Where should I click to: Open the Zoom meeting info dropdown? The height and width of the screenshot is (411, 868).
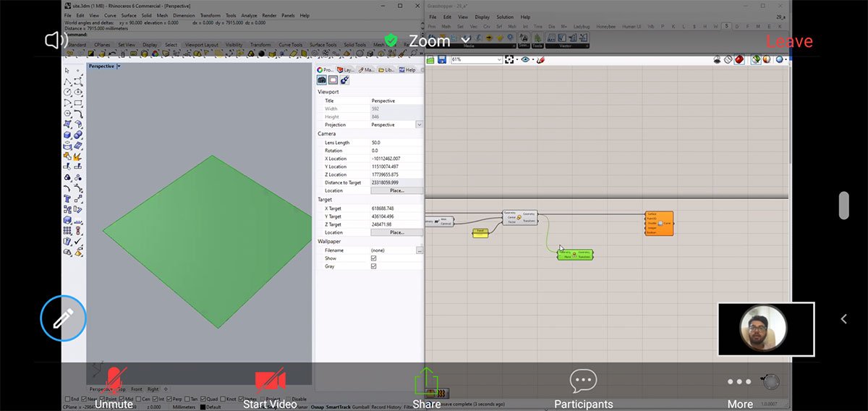[466, 41]
